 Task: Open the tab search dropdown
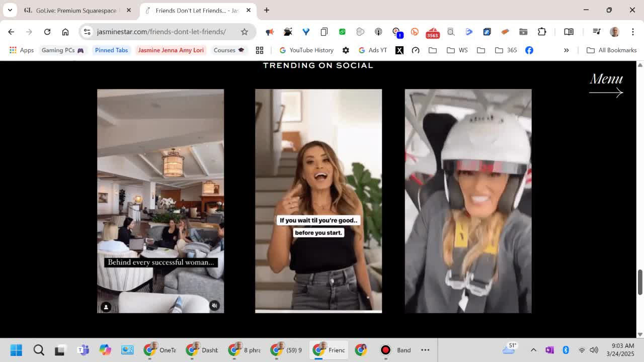(10, 10)
